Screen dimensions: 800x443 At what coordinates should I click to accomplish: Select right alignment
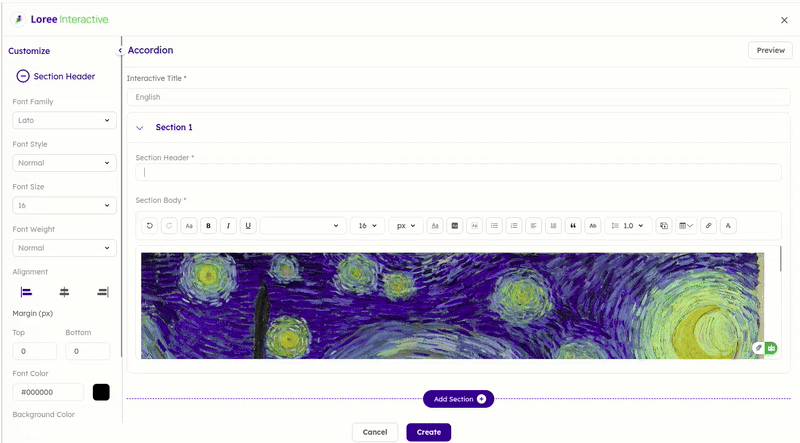point(103,292)
